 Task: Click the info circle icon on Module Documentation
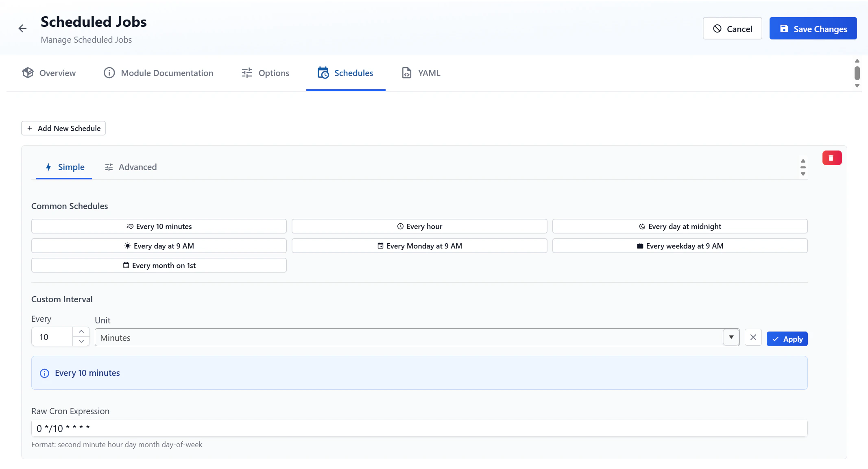[109, 73]
